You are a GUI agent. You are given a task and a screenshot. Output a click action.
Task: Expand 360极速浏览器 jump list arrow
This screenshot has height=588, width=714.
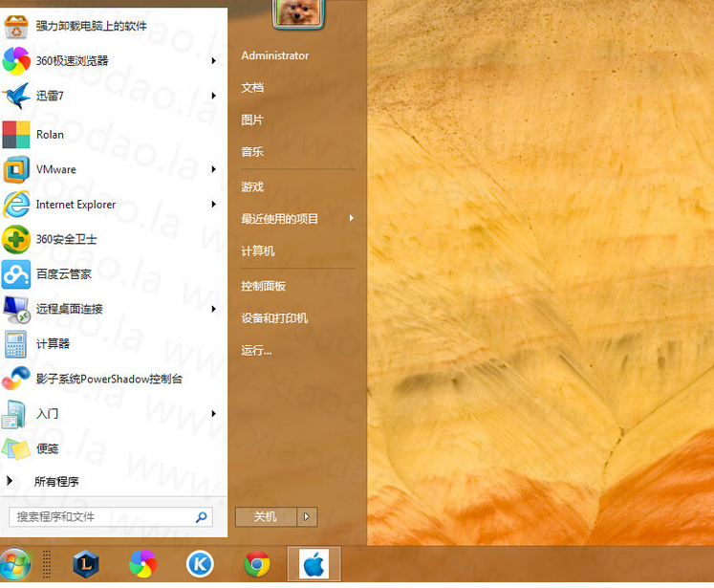click(x=213, y=61)
